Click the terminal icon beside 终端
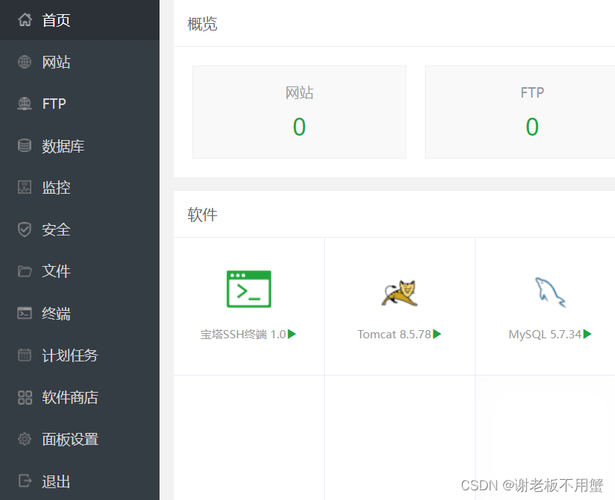The height and width of the screenshot is (500, 615). point(25,314)
